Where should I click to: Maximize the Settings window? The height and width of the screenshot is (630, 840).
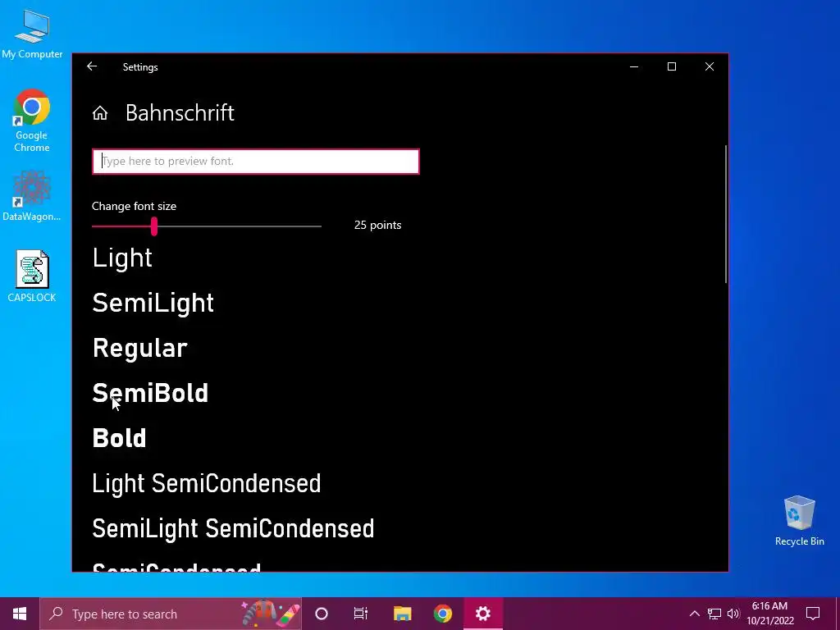[x=672, y=66]
